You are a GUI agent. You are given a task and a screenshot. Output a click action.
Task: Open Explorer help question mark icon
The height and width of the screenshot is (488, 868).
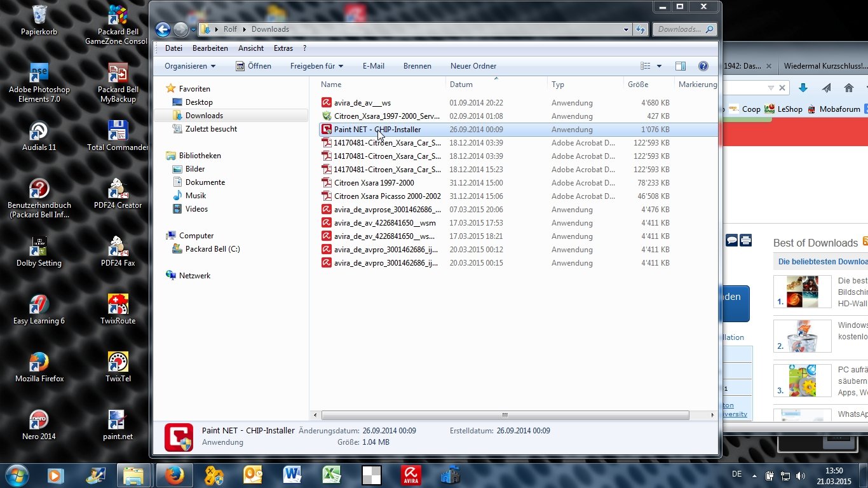(703, 66)
